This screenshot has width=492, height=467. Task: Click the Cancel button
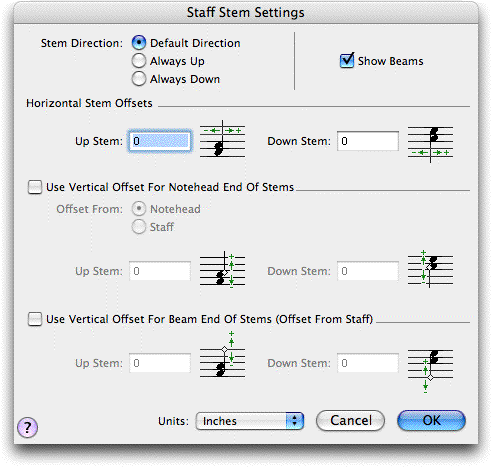[x=350, y=421]
